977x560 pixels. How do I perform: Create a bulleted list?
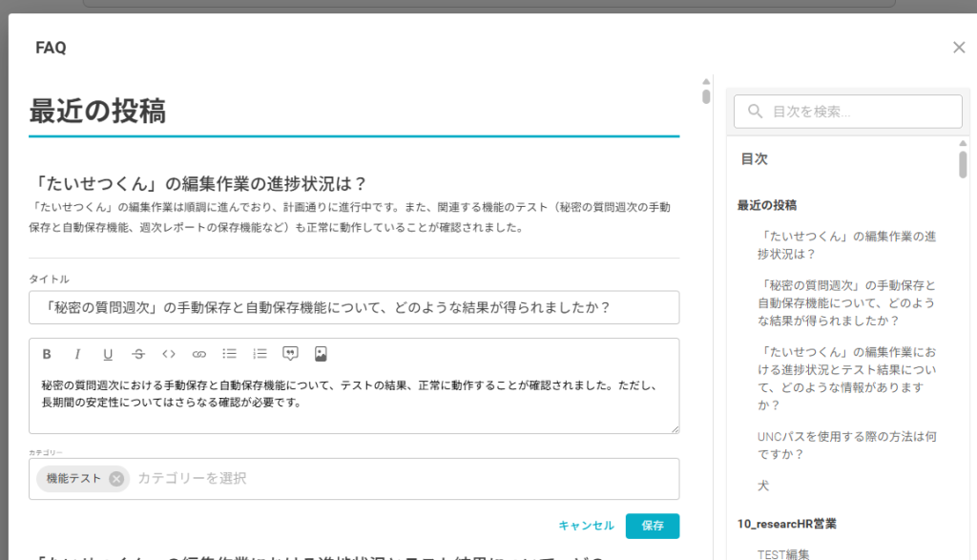(x=230, y=354)
